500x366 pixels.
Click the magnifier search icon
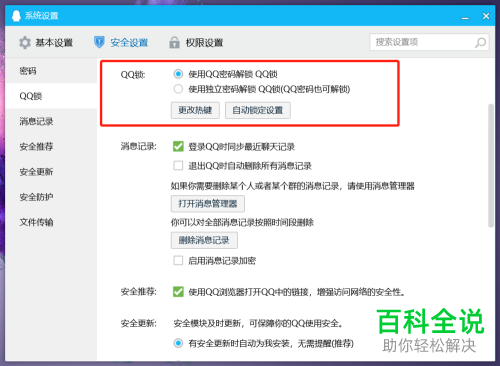tap(480, 42)
